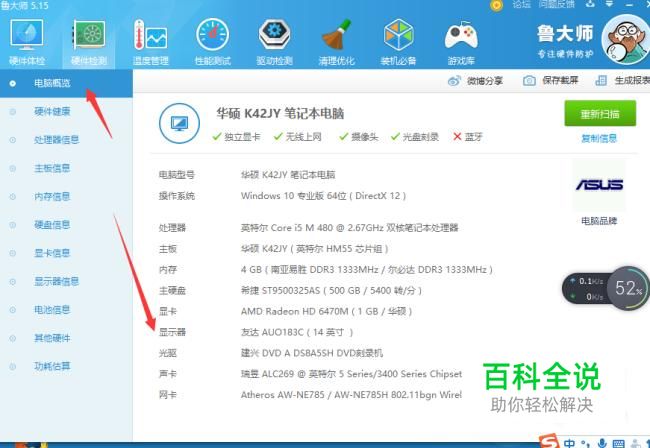Screen dimensions: 650x448
Task: Click the Windows 10 专业版 64位 value
Action: point(323,196)
